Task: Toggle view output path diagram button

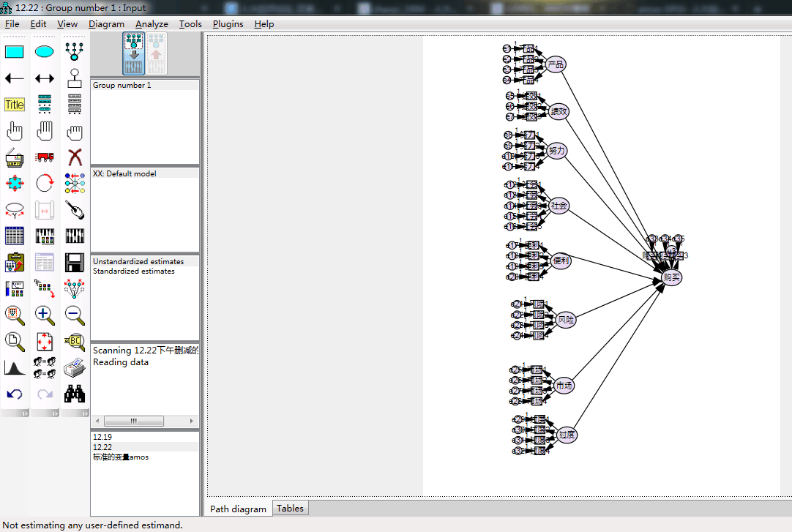Action: [156, 53]
